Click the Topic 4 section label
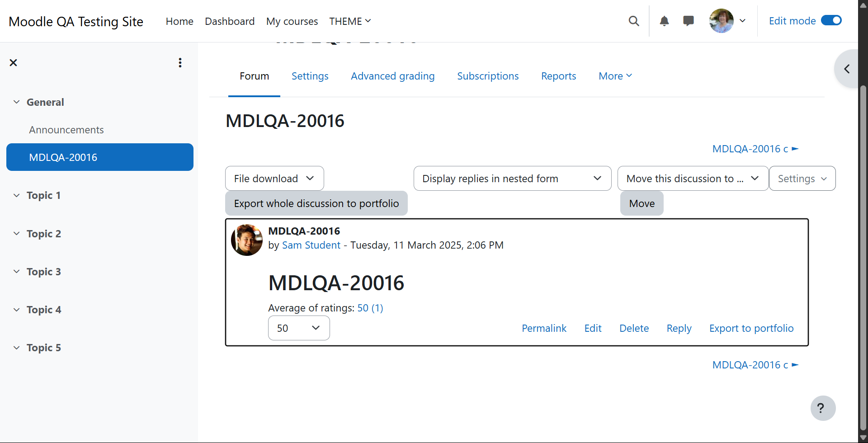 44,310
